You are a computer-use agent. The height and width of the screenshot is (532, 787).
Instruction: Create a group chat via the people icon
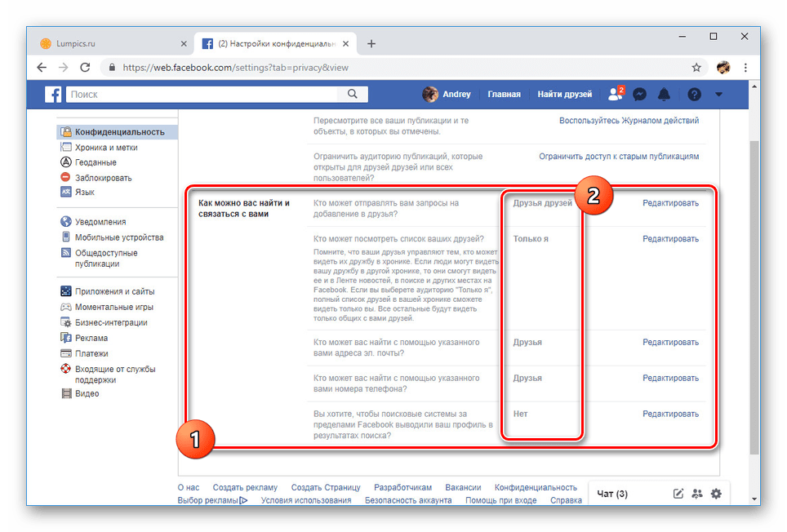(x=697, y=493)
